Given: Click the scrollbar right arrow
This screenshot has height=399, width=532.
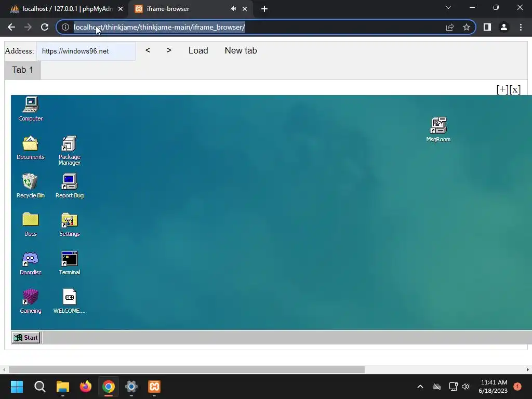Looking at the screenshot, I should tap(528, 369).
